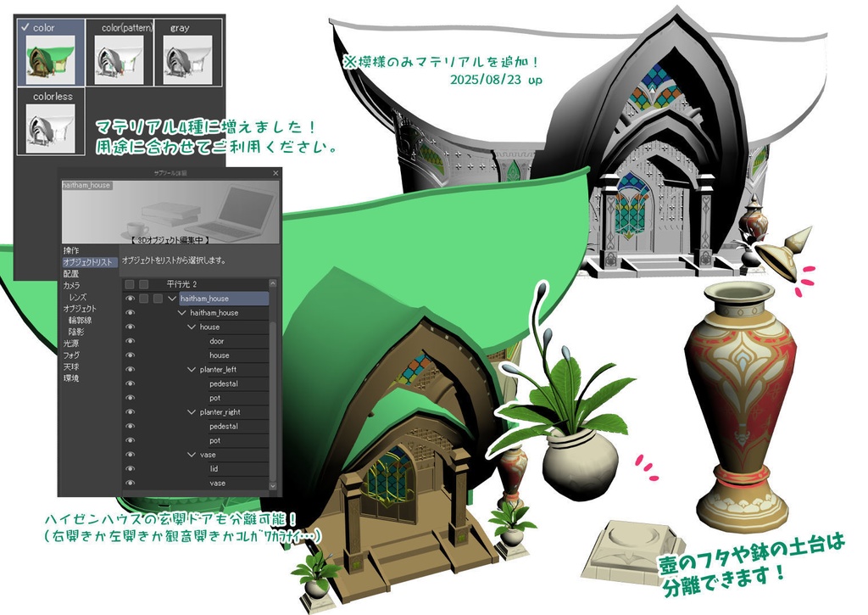
Task: Click the object list scrollbar down arrow
Action: (x=272, y=485)
